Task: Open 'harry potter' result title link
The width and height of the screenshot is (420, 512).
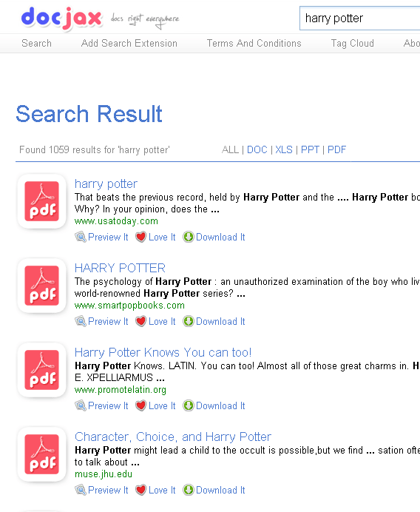Action: 106,183
